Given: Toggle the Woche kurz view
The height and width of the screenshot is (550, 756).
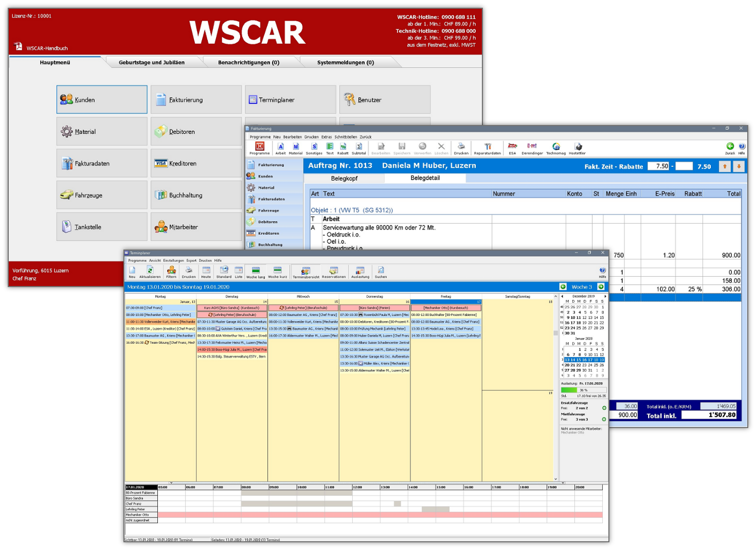Looking at the screenshot, I should pos(277,271).
